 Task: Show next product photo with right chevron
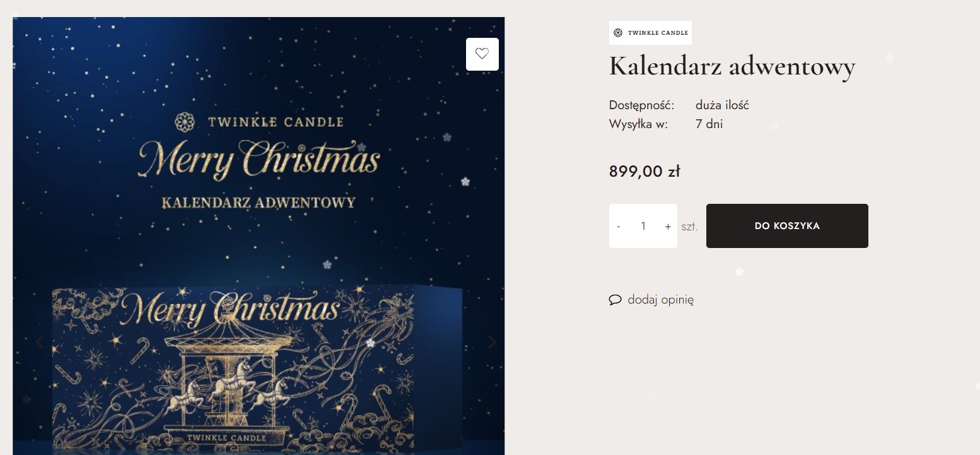(x=492, y=342)
